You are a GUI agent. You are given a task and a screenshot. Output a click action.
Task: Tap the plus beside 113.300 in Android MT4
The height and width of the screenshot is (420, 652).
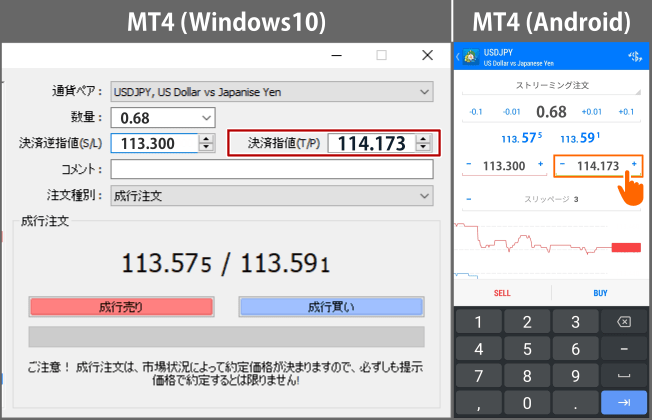pos(541,164)
